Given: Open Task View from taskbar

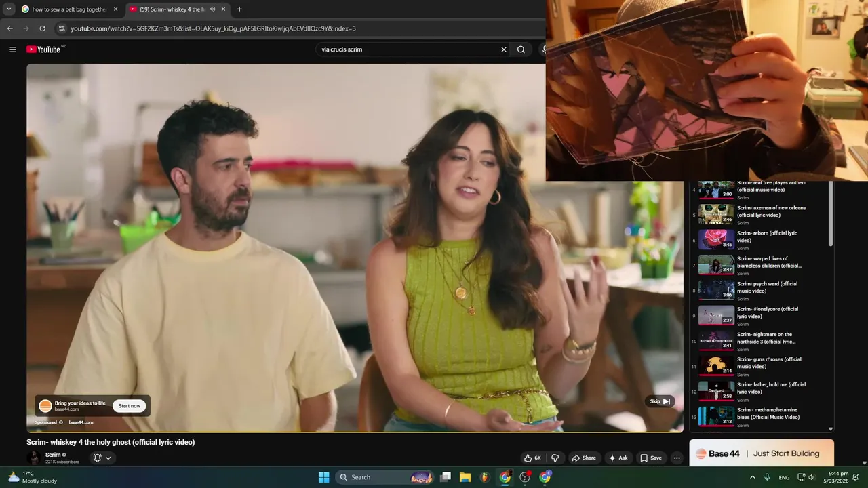Looking at the screenshot, I should click(446, 477).
